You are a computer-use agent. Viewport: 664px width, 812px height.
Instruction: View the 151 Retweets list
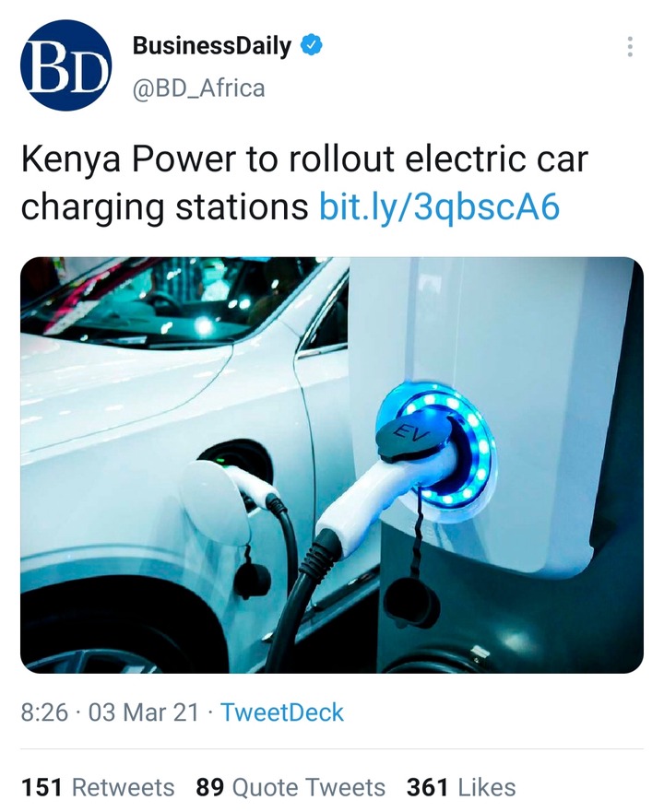[98, 788]
